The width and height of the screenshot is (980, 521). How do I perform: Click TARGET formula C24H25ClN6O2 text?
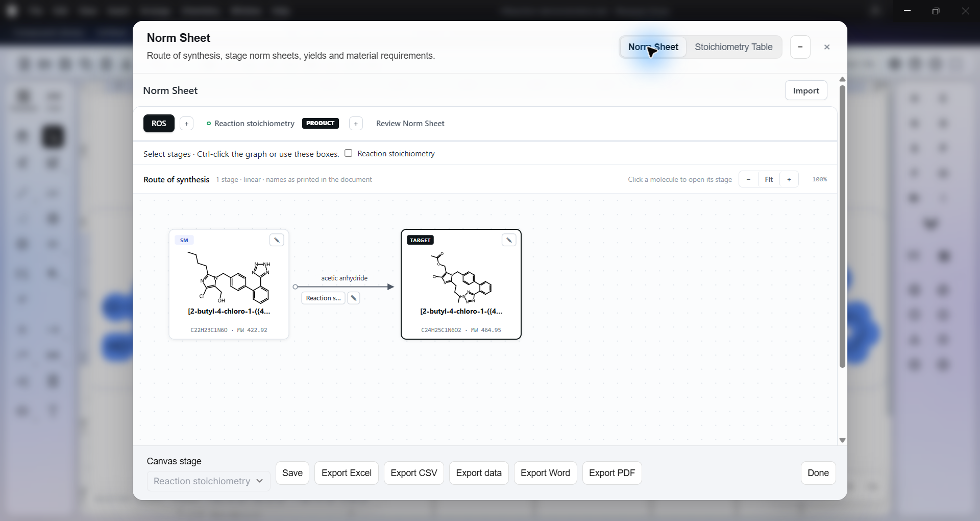441,330
